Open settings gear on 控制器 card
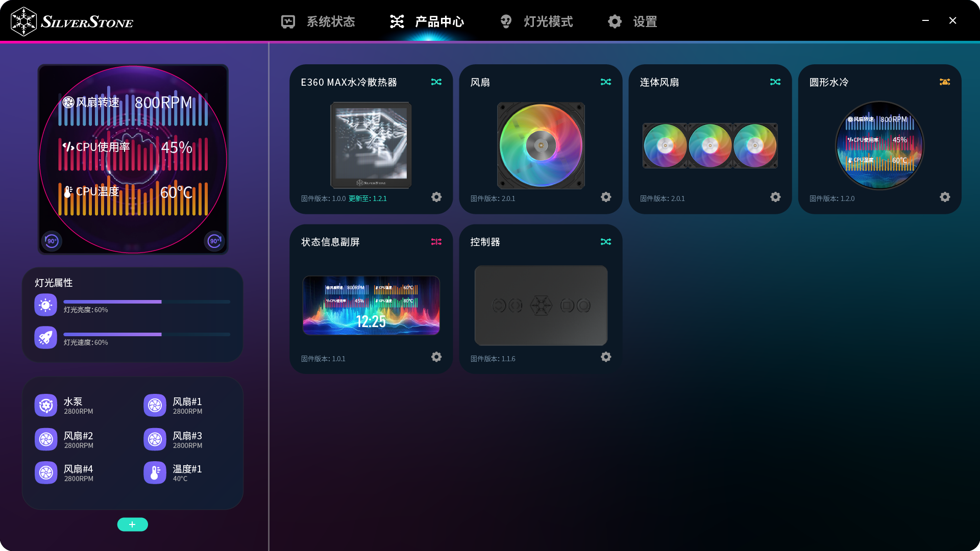The height and width of the screenshot is (551, 980). pos(605,357)
